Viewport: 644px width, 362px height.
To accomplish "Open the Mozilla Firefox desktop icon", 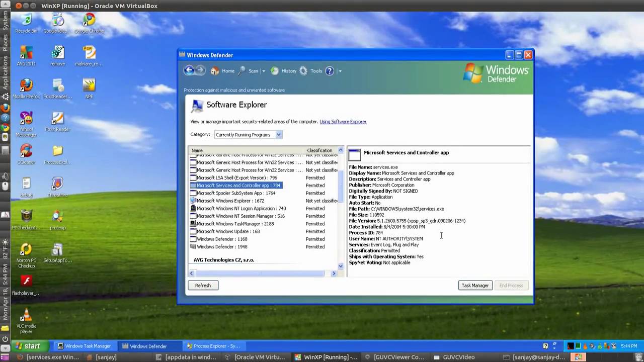I will pyautogui.click(x=26, y=89).
